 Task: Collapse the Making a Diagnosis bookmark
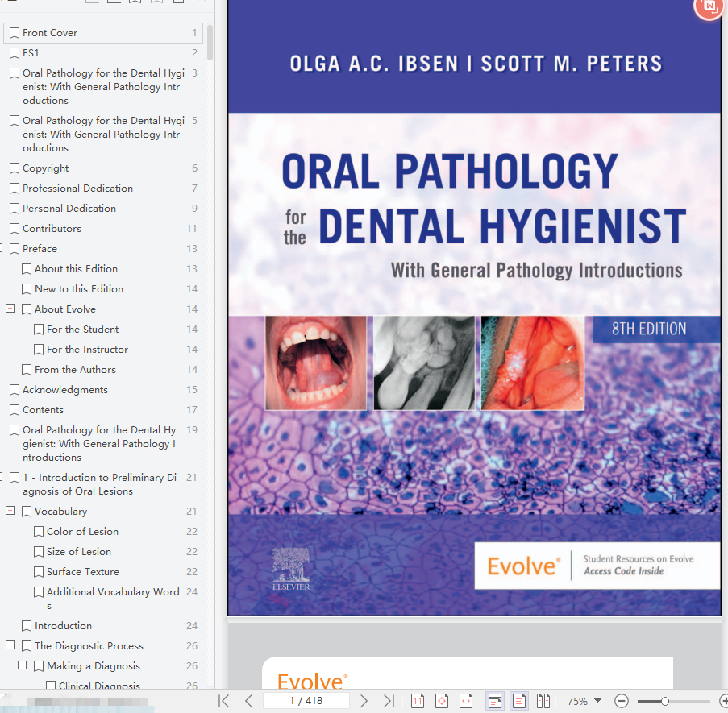point(22,665)
